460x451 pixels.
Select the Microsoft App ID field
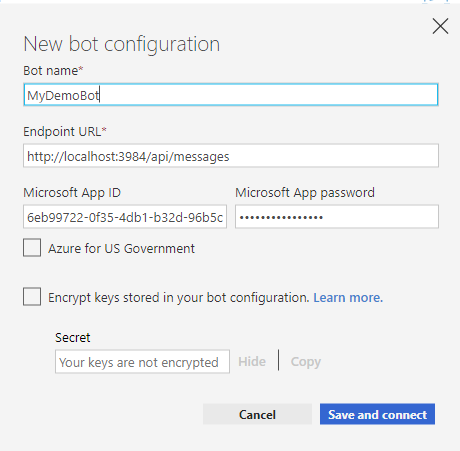point(125,217)
